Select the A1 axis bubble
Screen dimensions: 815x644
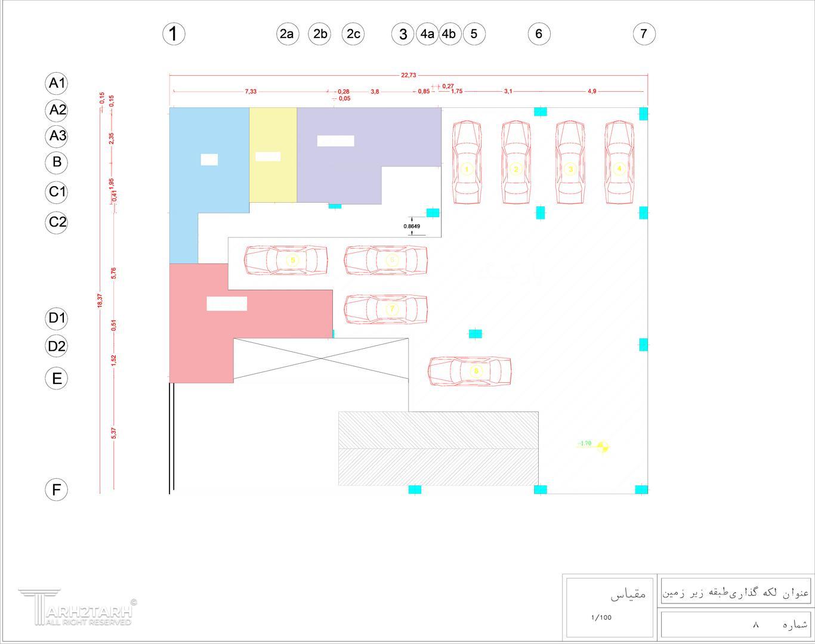tap(57, 83)
